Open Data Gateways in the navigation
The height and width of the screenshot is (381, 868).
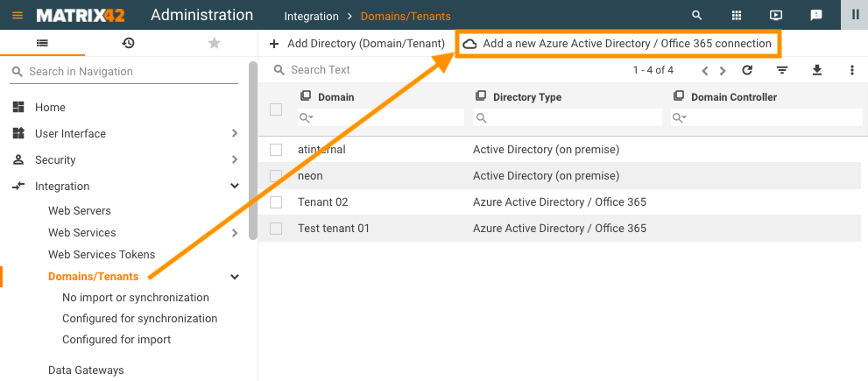click(x=86, y=370)
